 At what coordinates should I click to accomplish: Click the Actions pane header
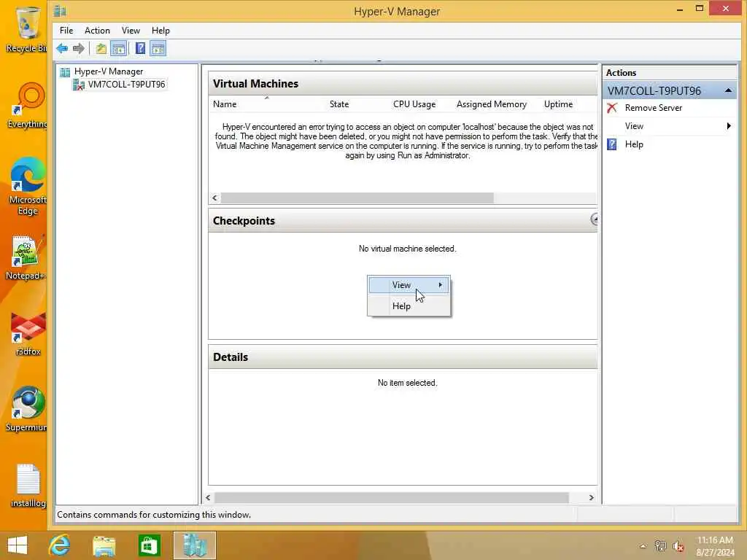(669, 73)
